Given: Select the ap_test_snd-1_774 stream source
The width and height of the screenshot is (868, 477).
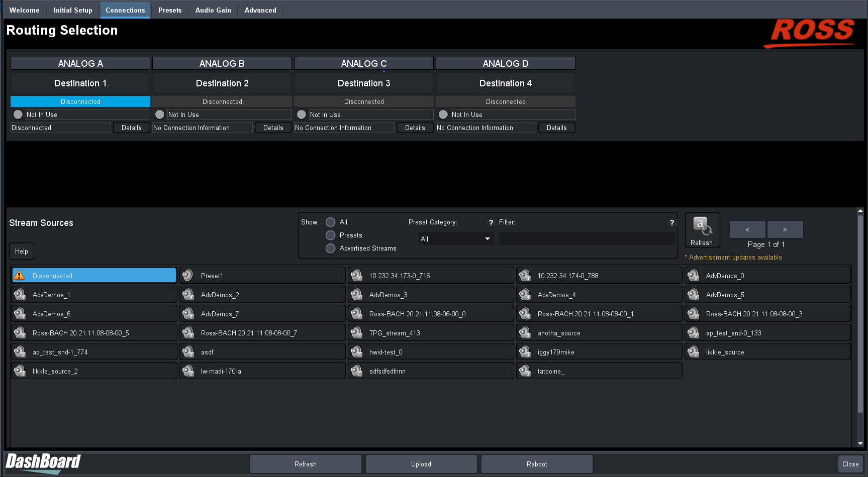Looking at the screenshot, I should (94, 352).
